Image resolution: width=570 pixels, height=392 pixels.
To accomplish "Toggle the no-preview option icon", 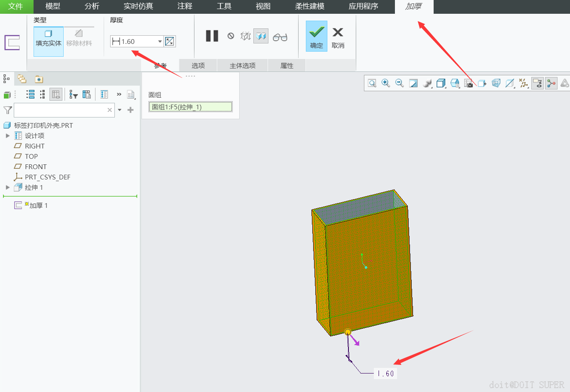I will pos(231,36).
